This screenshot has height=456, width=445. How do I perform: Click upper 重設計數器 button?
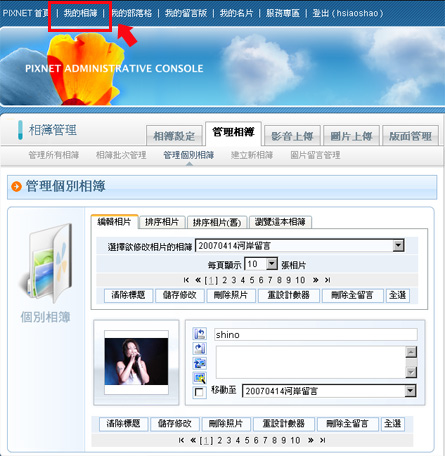click(289, 295)
